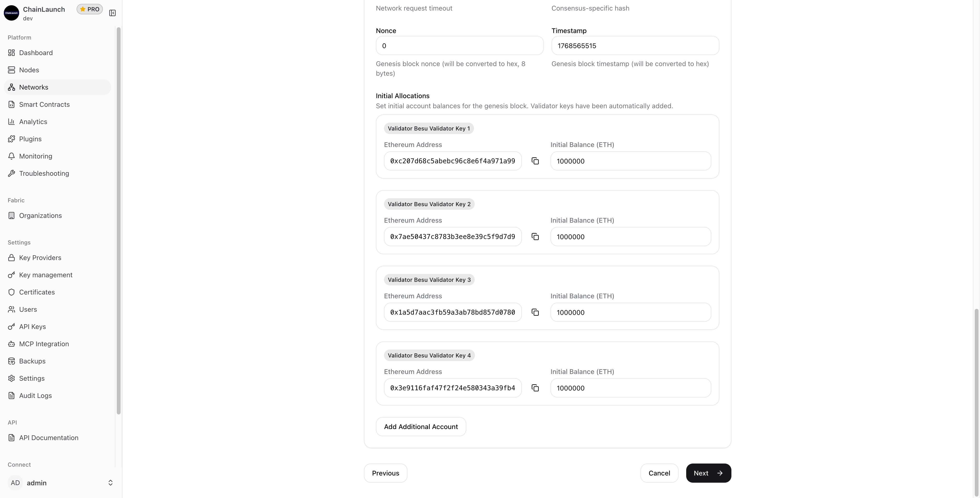The height and width of the screenshot is (498, 980).
Task: Collapse the sidebar panel icon
Action: [112, 13]
